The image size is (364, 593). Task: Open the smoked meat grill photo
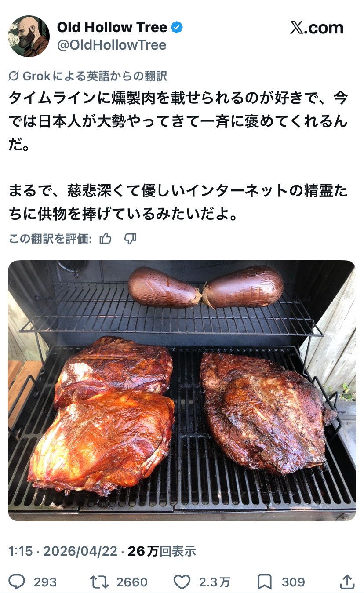click(x=182, y=391)
